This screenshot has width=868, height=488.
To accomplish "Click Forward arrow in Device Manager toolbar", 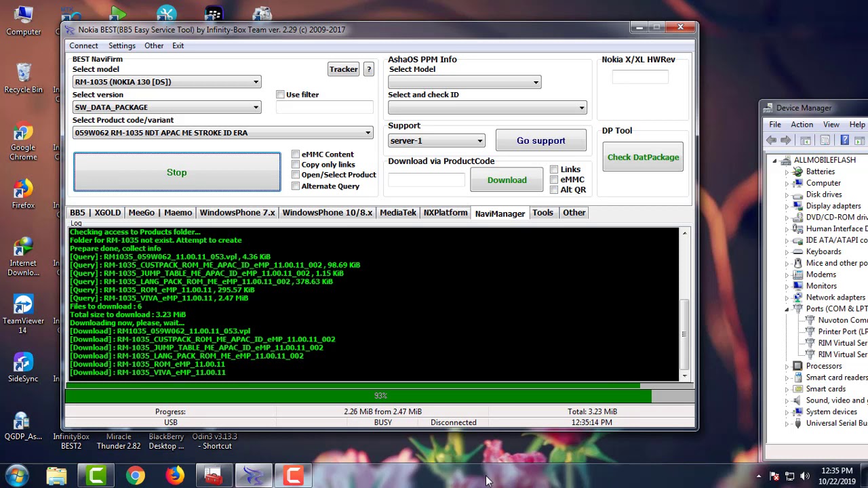I will 785,140.
